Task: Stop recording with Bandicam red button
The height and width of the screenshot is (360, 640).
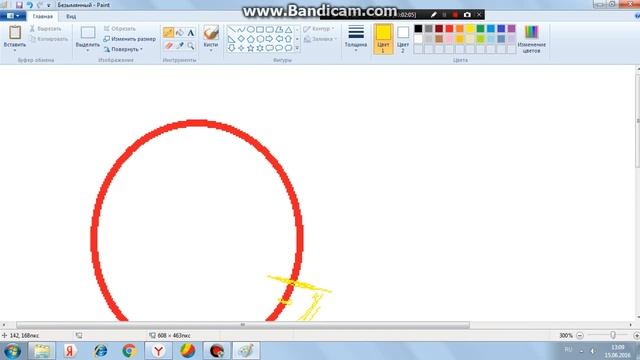Action: 455,15
